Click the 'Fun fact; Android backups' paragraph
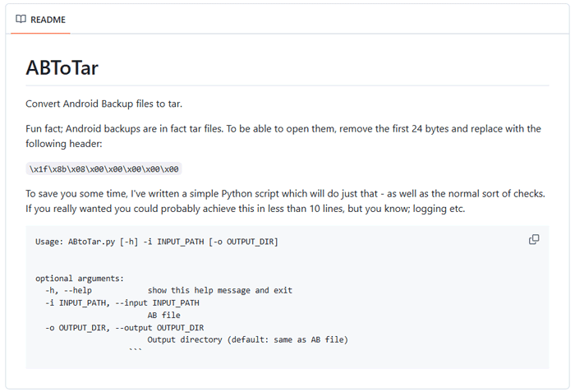The height and width of the screenshot is (392, 575). [283, 136]
